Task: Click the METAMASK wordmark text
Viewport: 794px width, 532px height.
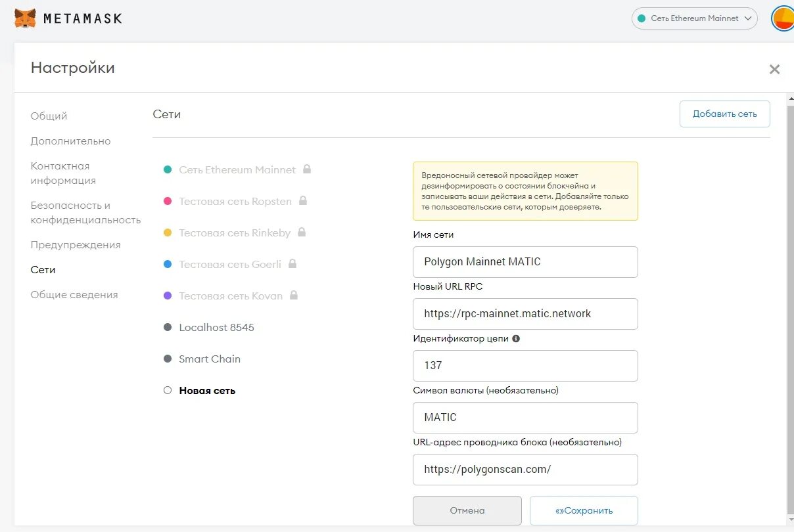Action: [x=83, y=18]
